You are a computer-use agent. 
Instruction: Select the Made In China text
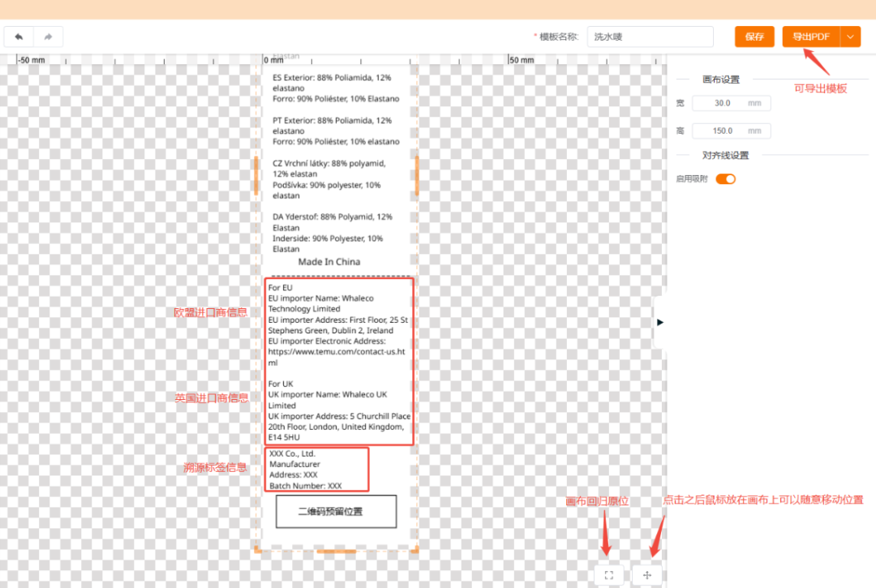pos(329,262)
